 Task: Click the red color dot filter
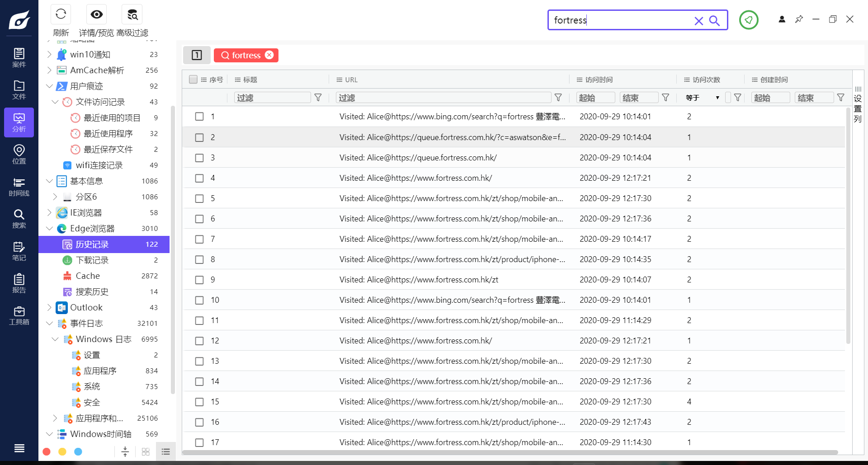click(x=46, y=451)
